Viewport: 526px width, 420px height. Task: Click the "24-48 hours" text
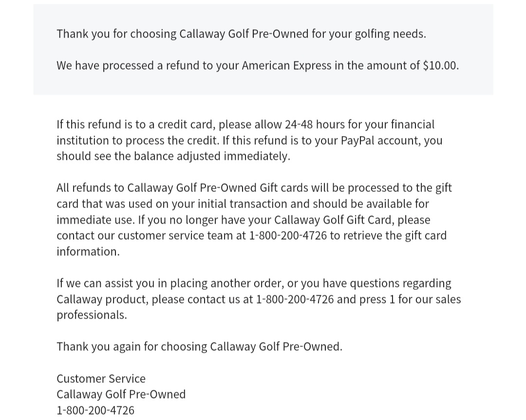[x=314, y=125]
